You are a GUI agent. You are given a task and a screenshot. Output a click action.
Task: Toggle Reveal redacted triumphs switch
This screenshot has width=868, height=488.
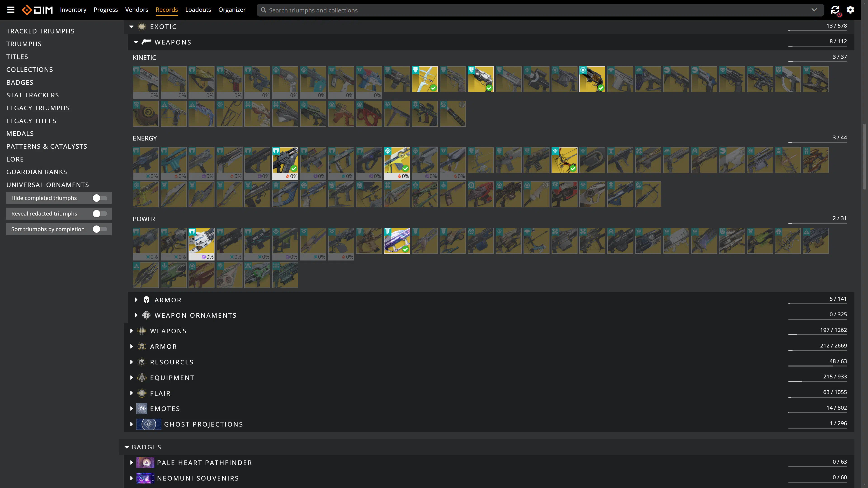tap(100, 213)
